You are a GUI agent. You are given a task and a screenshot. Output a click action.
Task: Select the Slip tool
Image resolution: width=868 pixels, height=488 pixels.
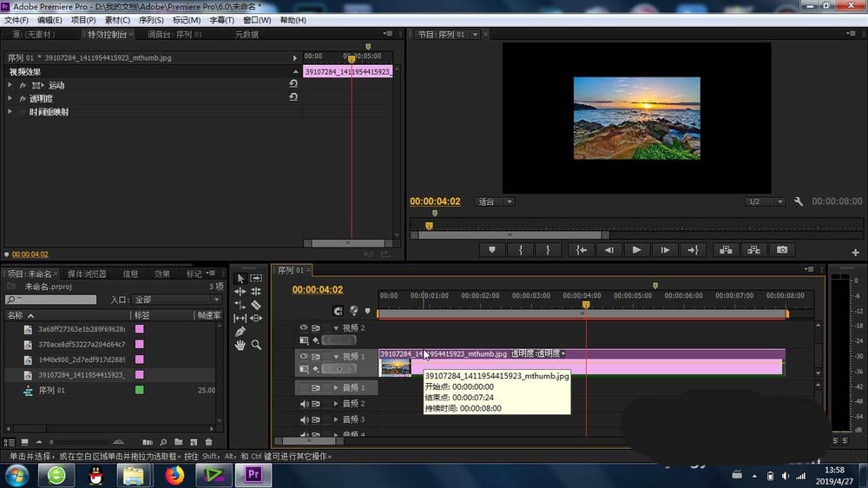[240, 318]
